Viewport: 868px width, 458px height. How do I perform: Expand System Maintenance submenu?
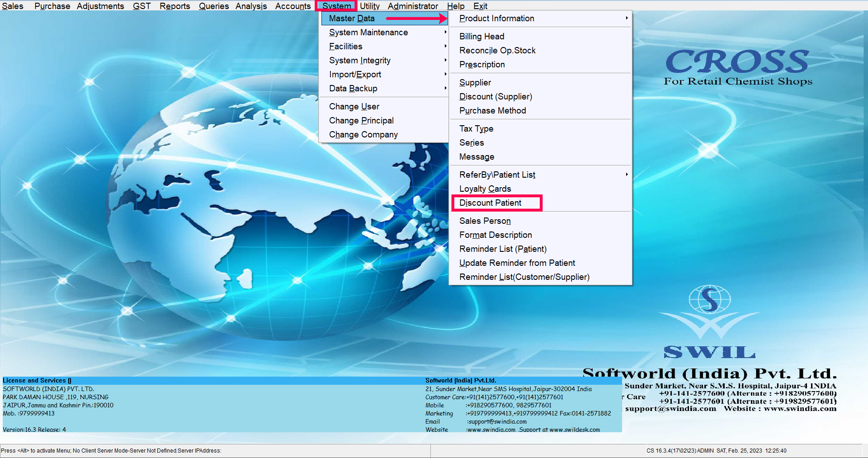pyautogui.click(x=384, y=33)
